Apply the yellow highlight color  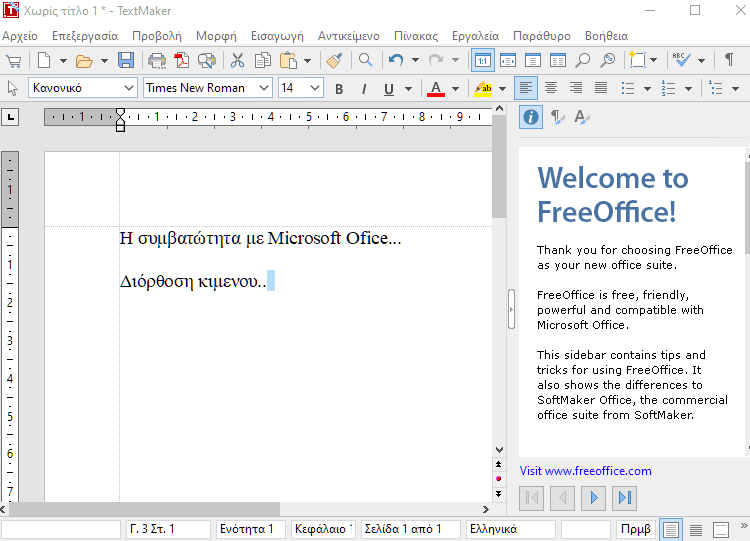(483, 89)
